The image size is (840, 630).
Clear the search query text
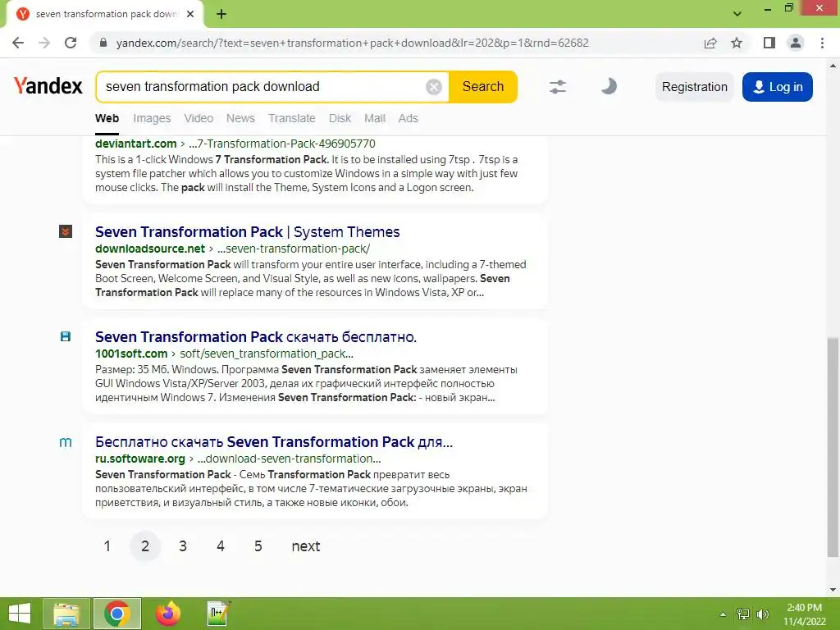[434, 87]
